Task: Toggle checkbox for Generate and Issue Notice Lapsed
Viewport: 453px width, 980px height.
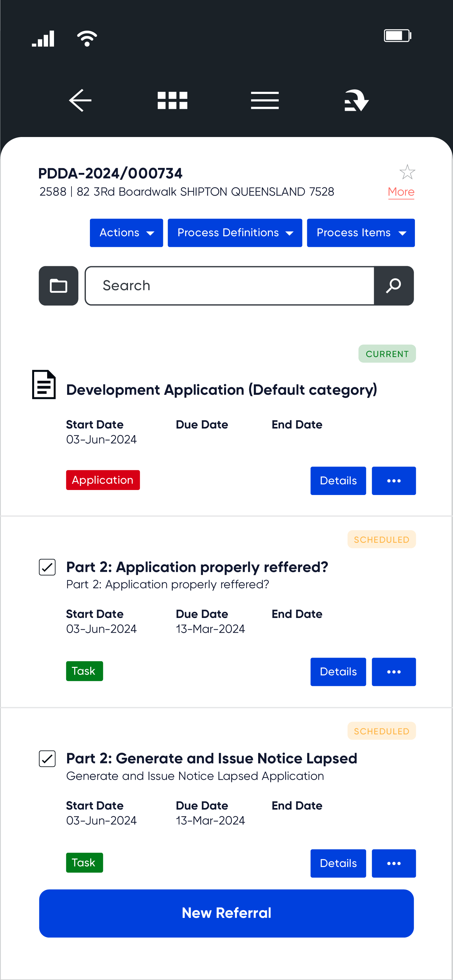Action: [47, 759]
